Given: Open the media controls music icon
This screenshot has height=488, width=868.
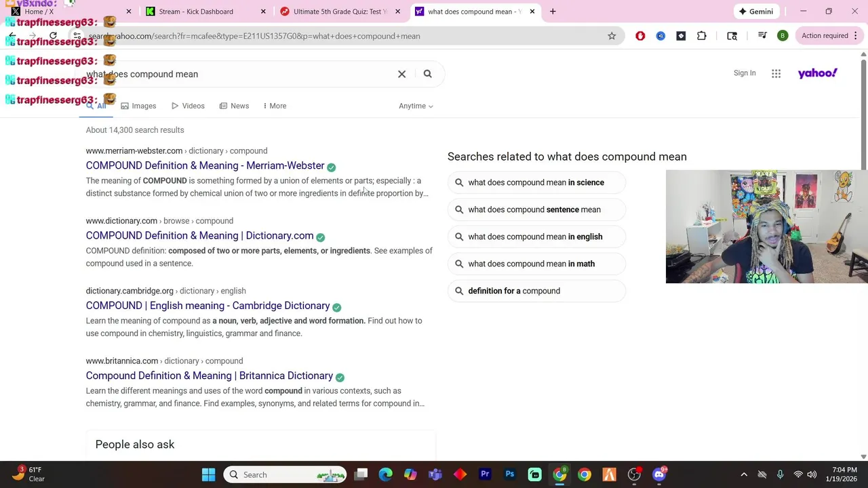Looking at the screenshot, I should click(762, 36).
